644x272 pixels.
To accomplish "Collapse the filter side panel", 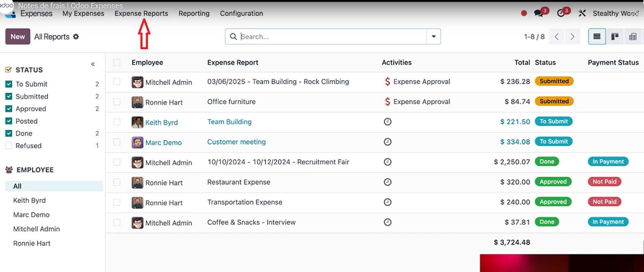I will tap(93, 64).
